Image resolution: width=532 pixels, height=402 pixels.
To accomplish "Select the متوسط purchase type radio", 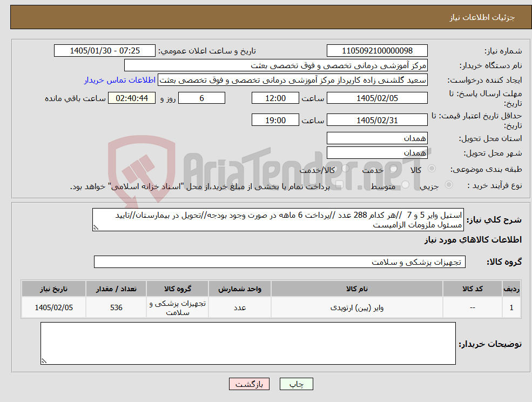I will (406, 185).
